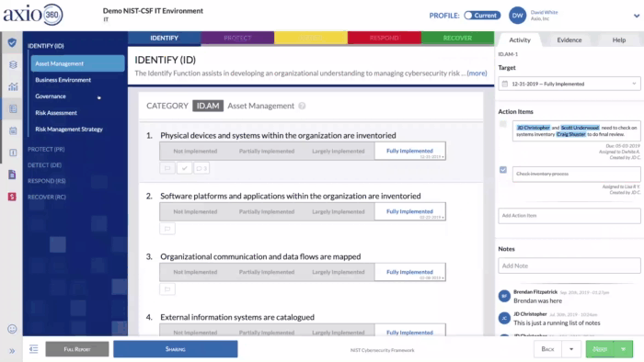Expand the user account menu chevron
This screenshot has width=644, height=362.
[x=637, y=16]
